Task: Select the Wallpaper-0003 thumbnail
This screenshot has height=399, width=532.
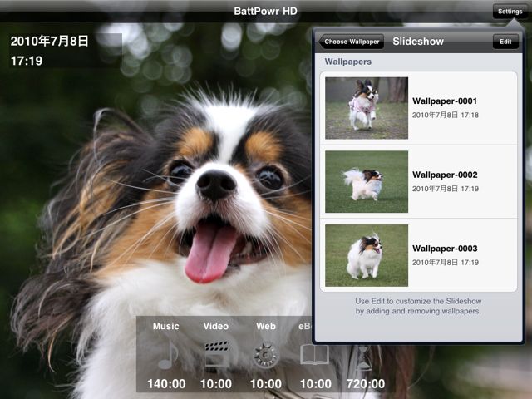Action: (367, 255)
